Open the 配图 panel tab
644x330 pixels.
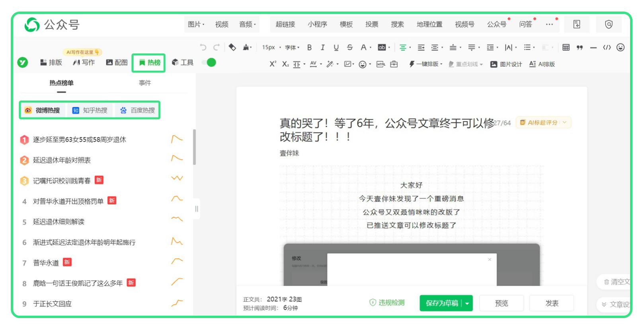click(x=117, y=62)
